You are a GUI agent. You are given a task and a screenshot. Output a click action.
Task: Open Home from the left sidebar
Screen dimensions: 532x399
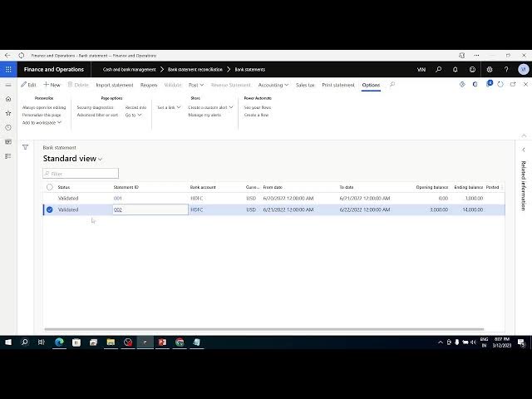tap(8, 99)
